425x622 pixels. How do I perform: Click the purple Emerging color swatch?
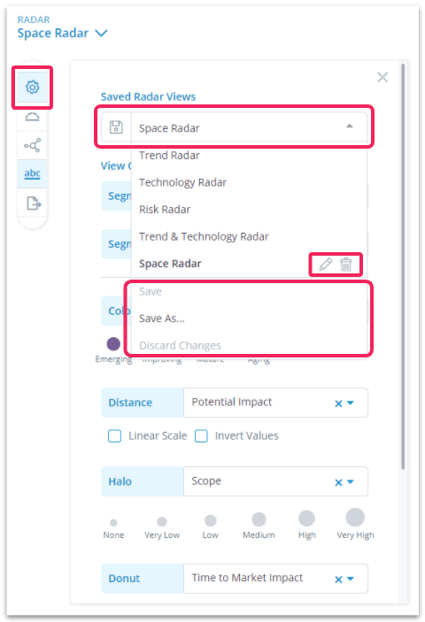pyautogui.click(x=113, y=344)
